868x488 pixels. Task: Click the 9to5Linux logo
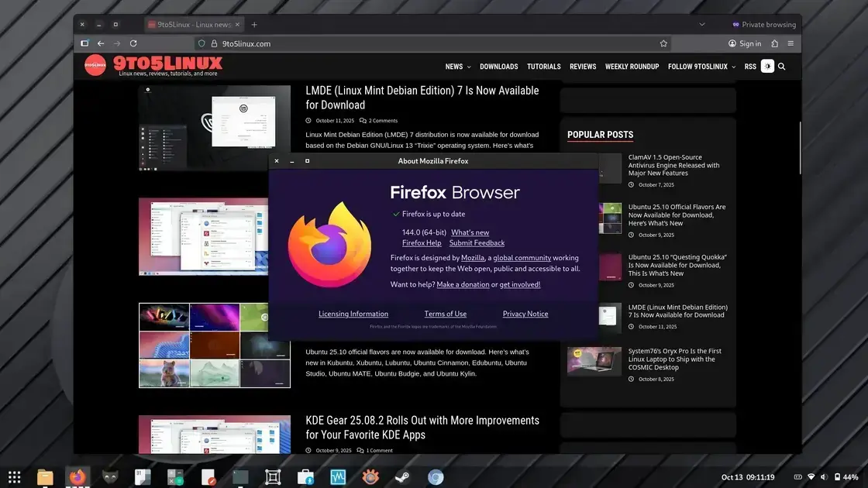pyautogui.click(x=153, y=65)
